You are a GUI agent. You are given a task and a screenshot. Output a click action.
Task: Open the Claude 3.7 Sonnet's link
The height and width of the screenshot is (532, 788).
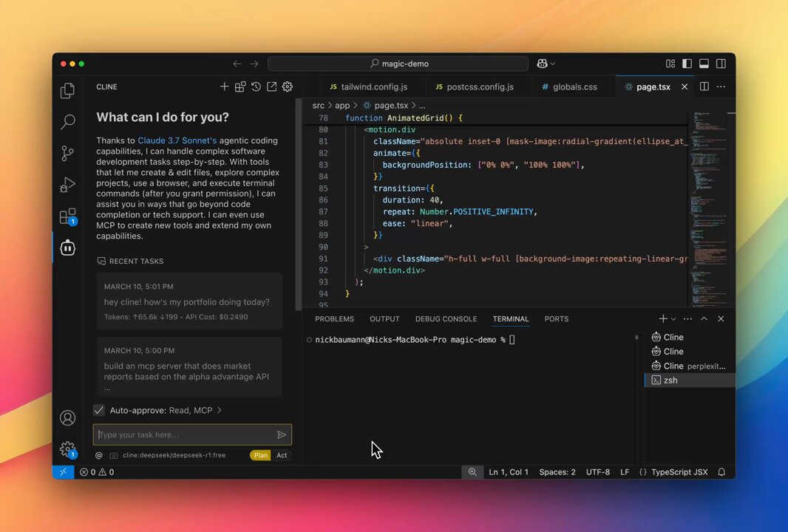pyautogui.click(x=177, y=140)
